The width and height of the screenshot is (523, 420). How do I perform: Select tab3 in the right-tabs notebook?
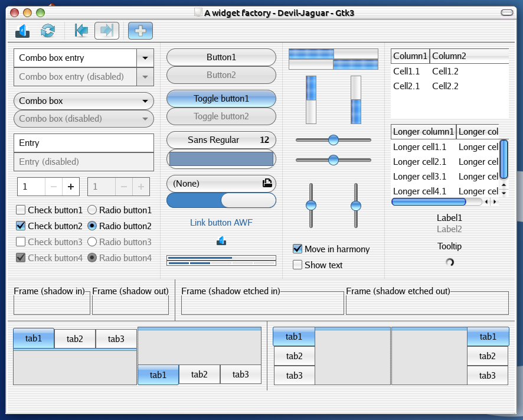[x=488, y=375]
